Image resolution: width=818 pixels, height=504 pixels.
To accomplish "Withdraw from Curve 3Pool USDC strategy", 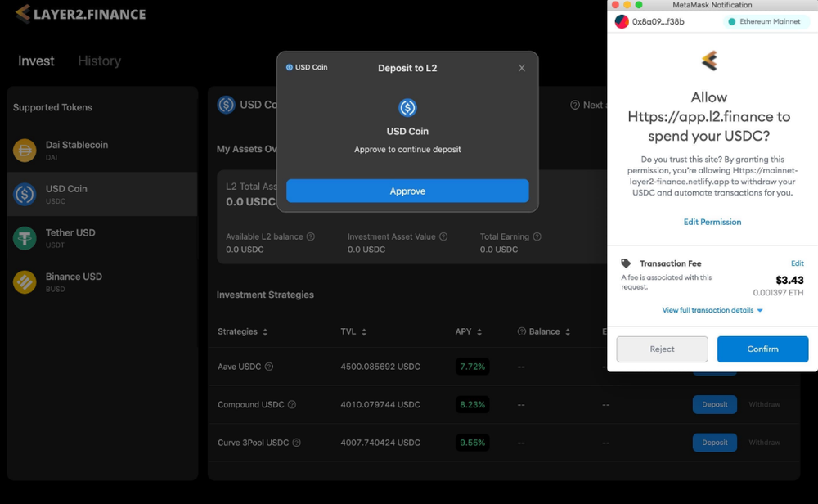I will click(764, 443).
